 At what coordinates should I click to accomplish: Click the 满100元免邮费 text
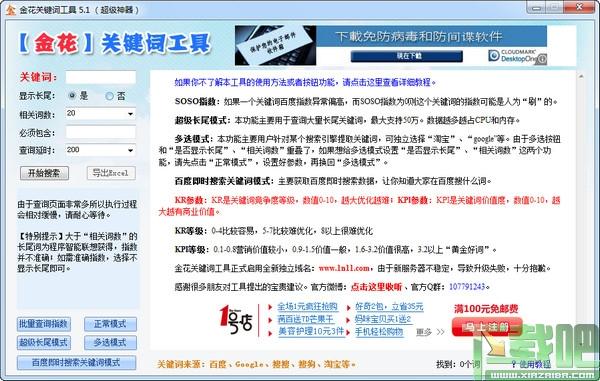click(x=486, y=308)
